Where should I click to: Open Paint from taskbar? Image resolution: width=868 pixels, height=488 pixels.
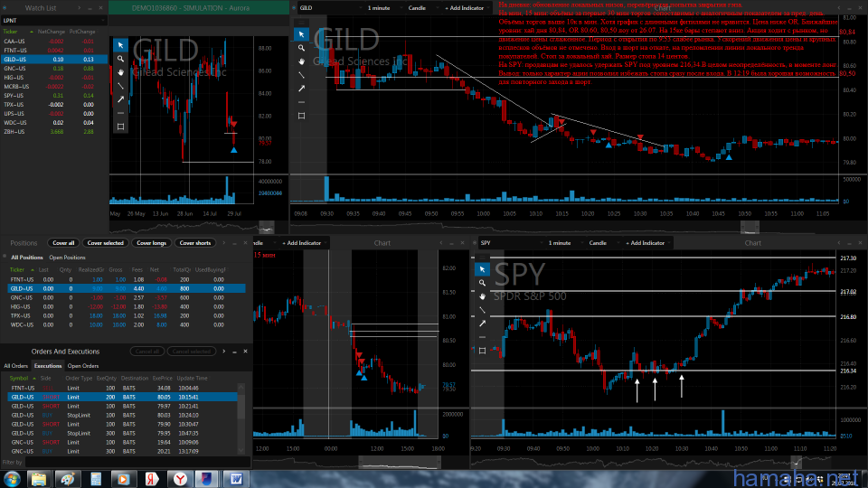67,479
